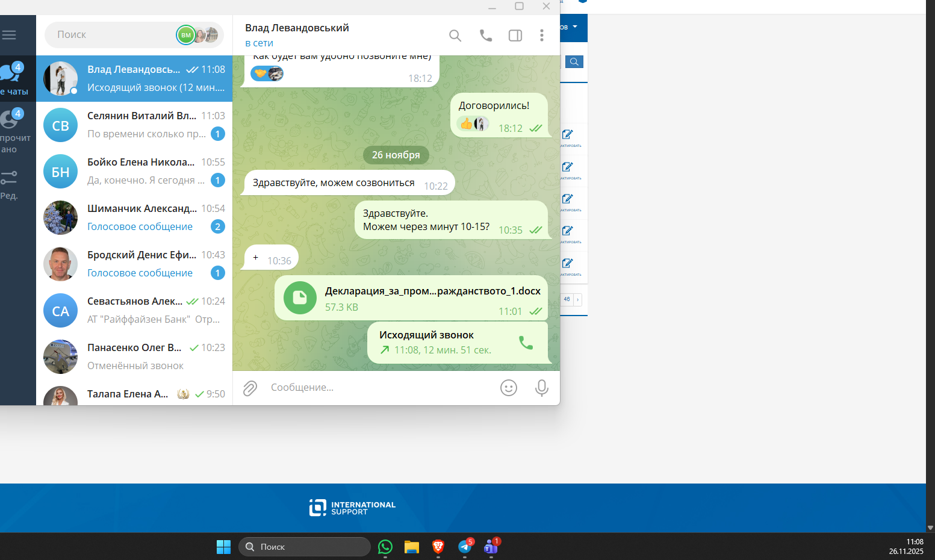
Task: Open the three-dot chat options menu
Action: click(x=542, y=36)
